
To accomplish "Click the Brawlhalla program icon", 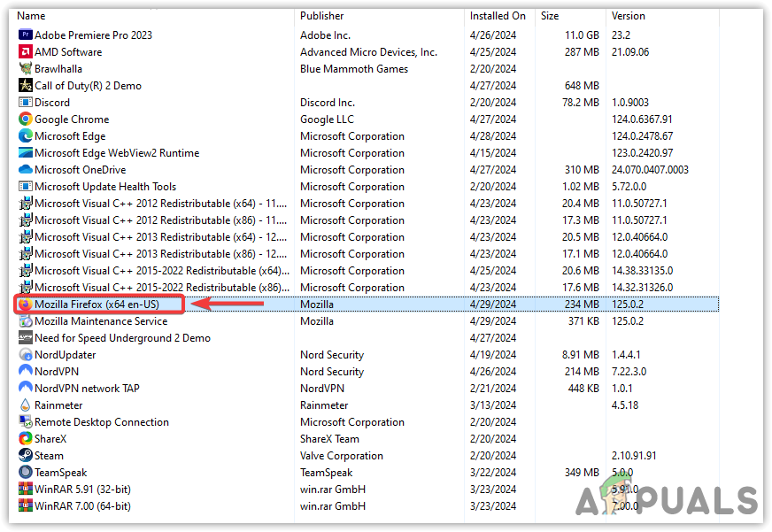I will tap(26, 68).
